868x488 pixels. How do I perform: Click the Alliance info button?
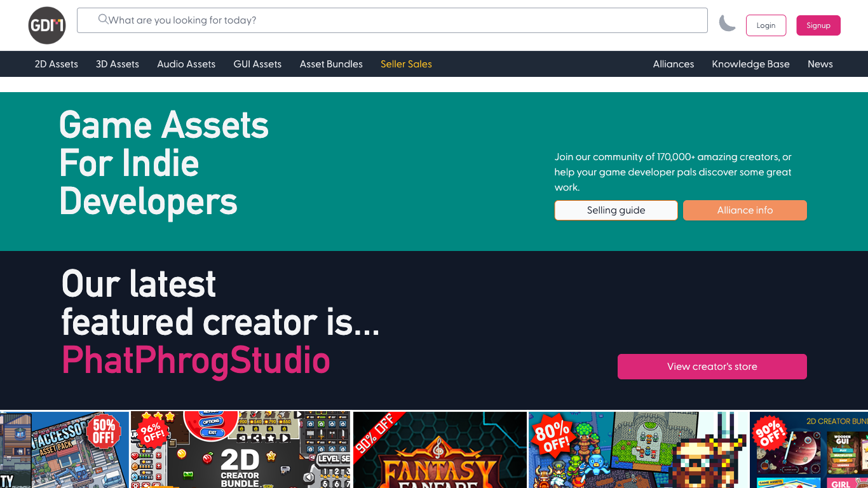745,210
